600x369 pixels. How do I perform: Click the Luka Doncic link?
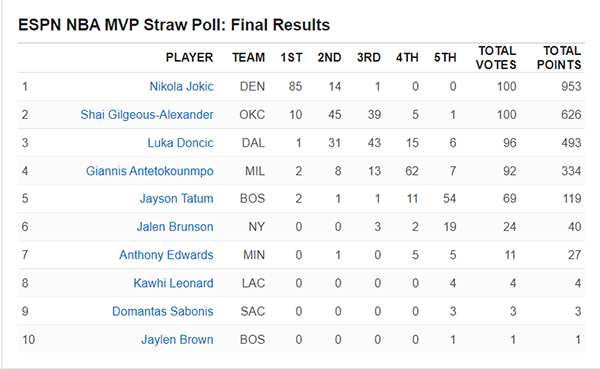click(x=181, y=143)
